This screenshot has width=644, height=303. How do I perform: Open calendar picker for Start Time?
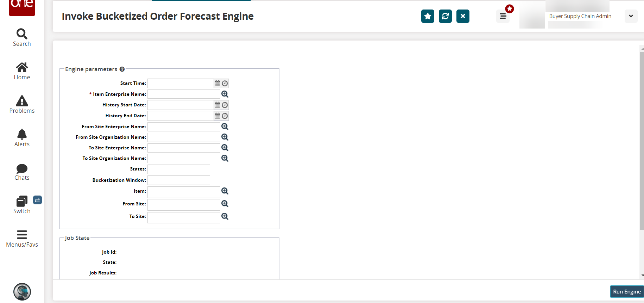tap(217, 83)
